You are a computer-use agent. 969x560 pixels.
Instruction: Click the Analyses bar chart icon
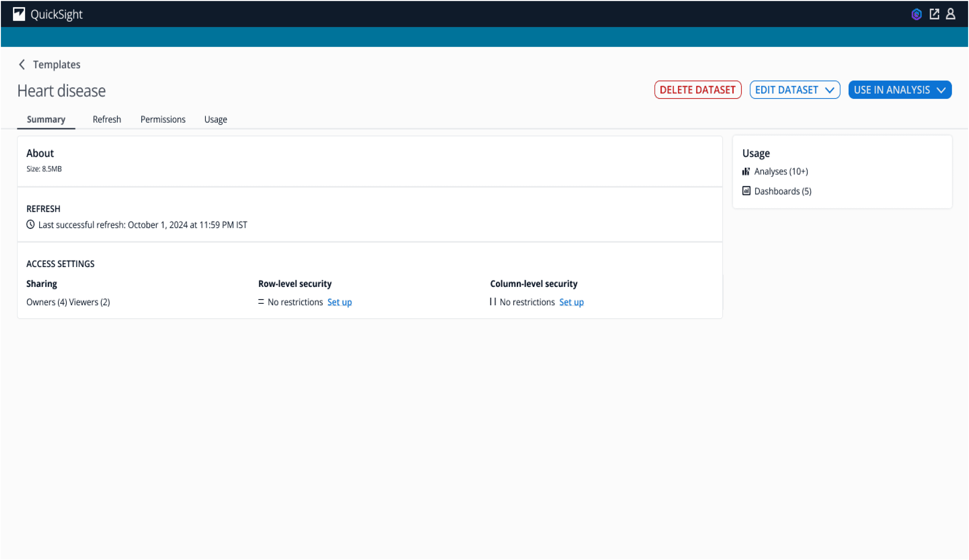pos(746,171)
